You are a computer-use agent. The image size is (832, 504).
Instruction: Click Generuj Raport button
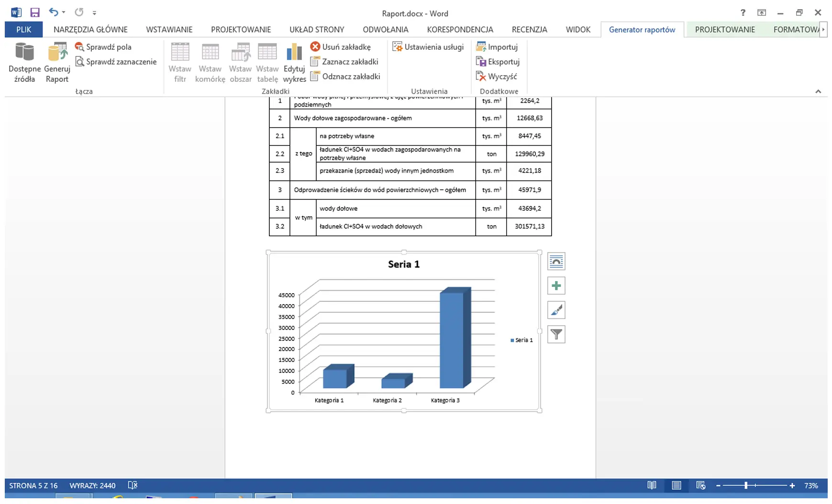pos(57,63)
